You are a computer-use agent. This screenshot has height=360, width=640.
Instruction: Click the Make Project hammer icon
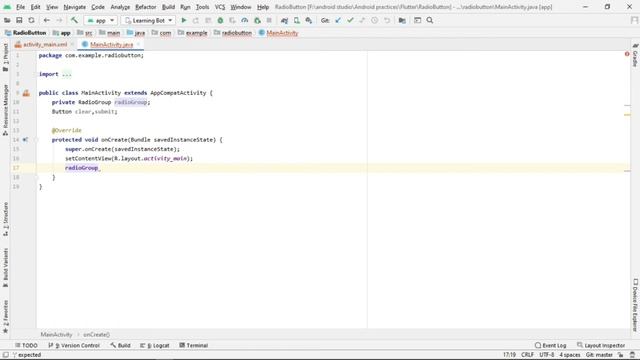pos(74,20)
